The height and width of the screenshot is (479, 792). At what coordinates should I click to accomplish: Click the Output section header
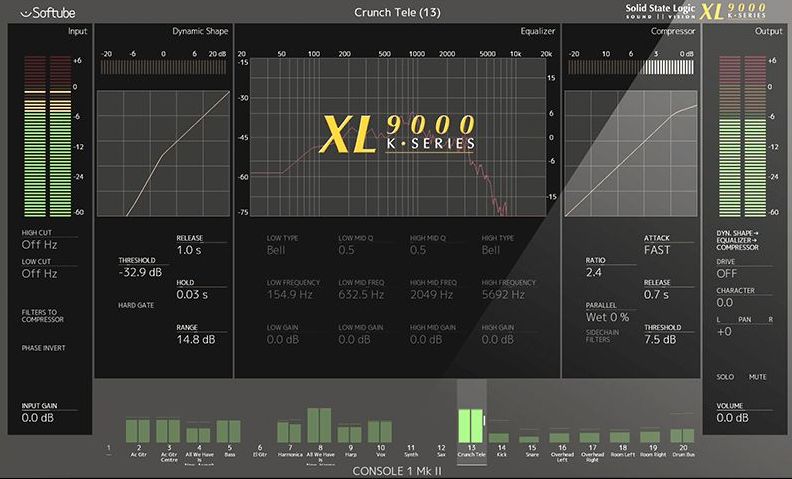768,31
